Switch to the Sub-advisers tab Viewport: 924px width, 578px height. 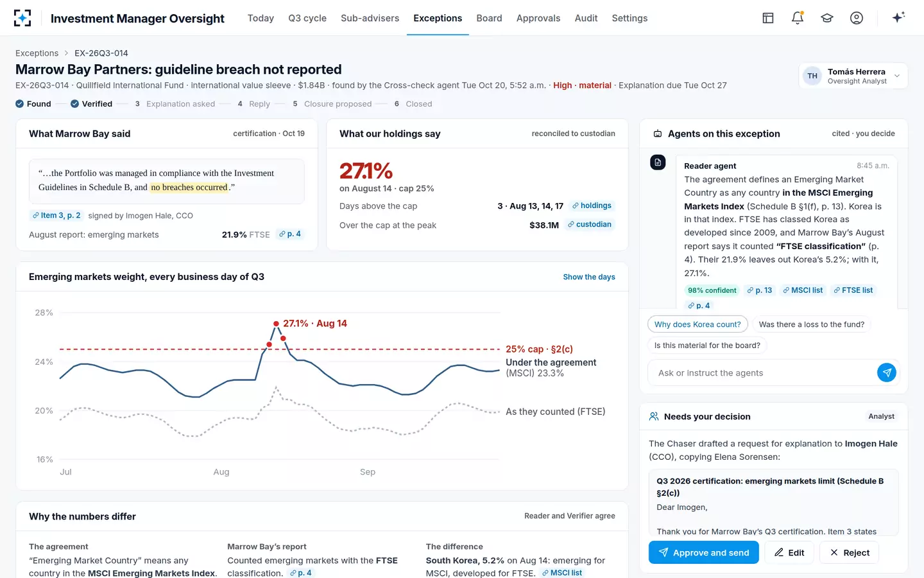point(370,18)
